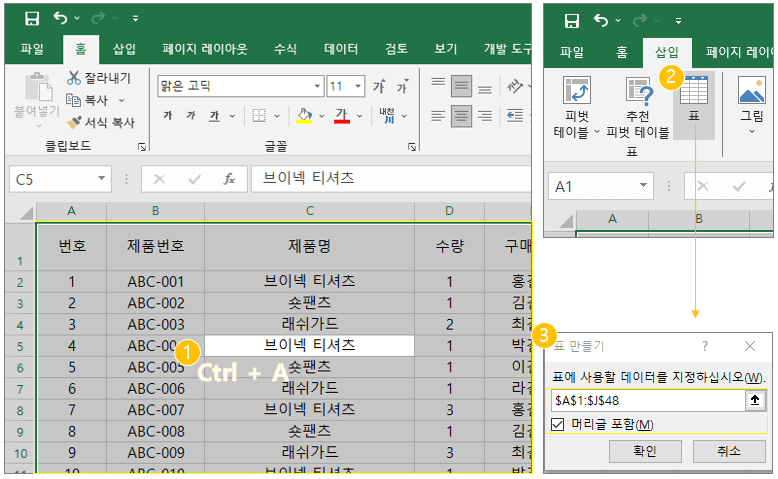Click formula bar containing 브이넥 티셔츠

click(391, 179)
